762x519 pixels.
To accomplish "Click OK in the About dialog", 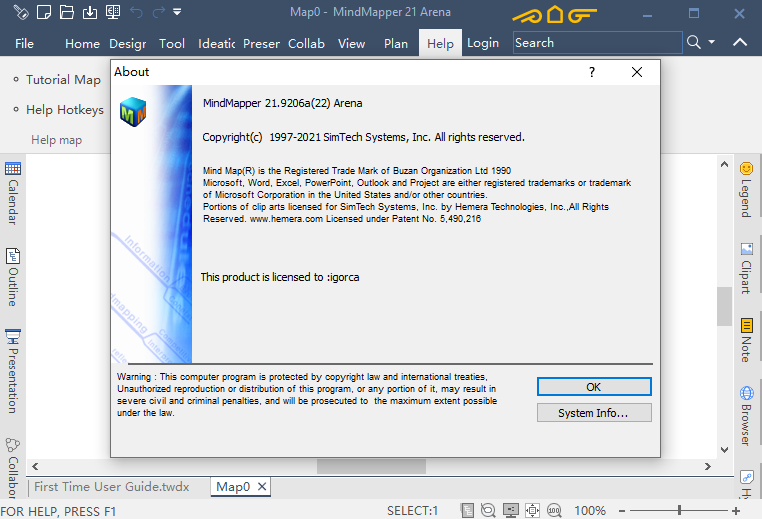I will click(594, 387).
